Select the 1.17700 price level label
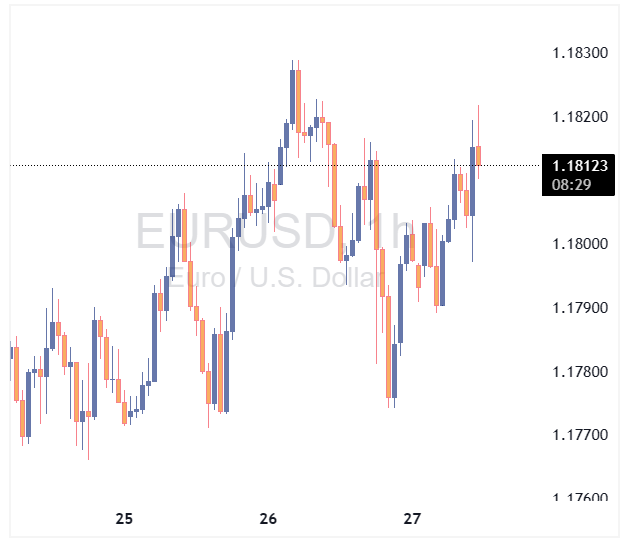Image resolution: width=629 pixels, height=553 pixels. (x=581, y=435)
